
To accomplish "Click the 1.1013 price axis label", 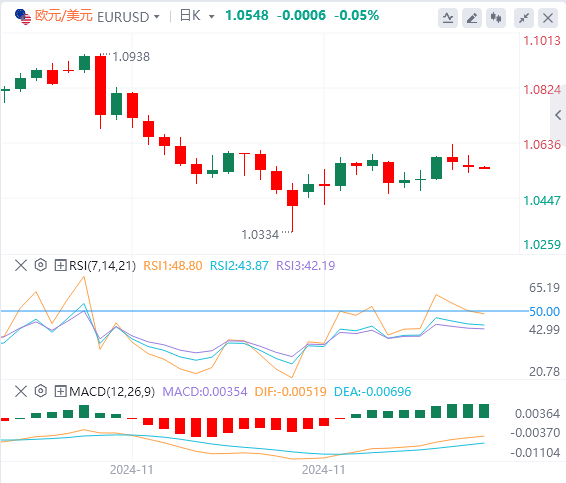I will (542, 41).
